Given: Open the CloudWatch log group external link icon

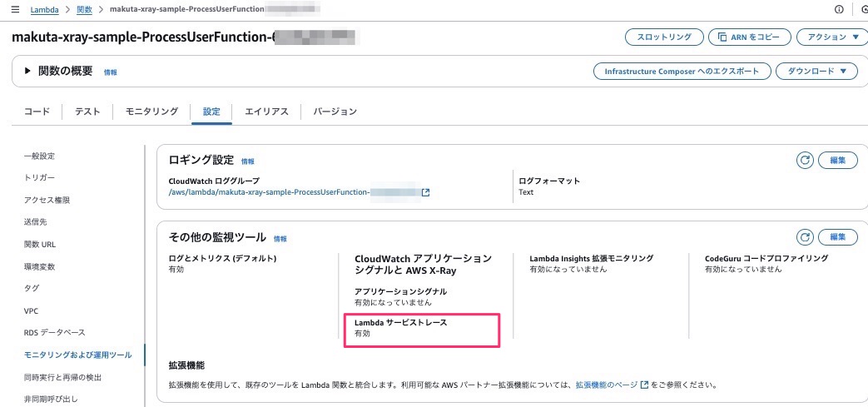Looking at the screenshot, I should (426, 193).
